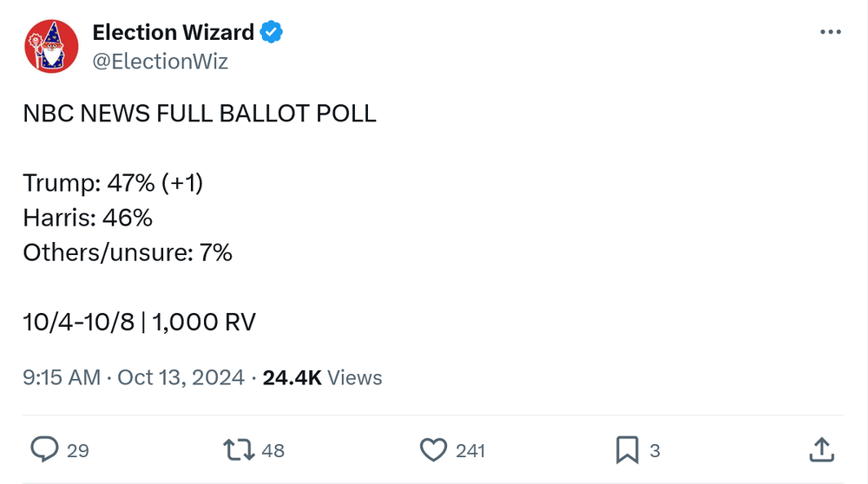Click the bookmark count of 3
868x484 pixels.
click(x=654, y=450)
